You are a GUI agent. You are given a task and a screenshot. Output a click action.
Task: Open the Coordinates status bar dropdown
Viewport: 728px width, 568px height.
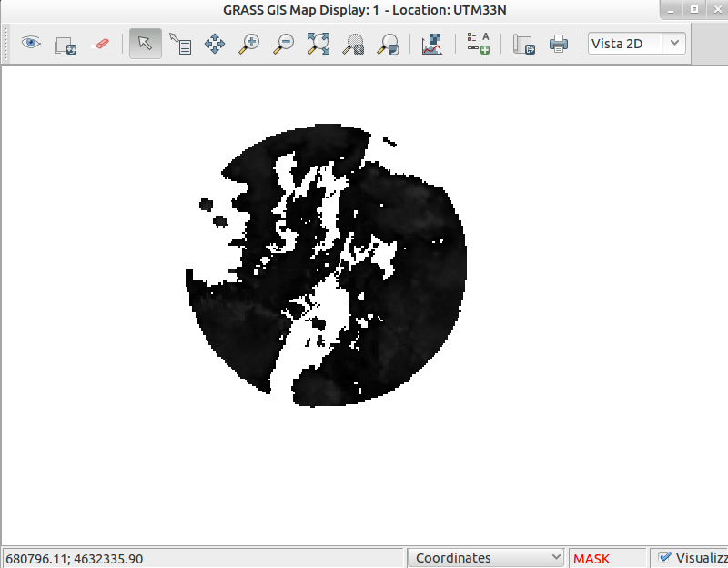[x=486, y=558]
